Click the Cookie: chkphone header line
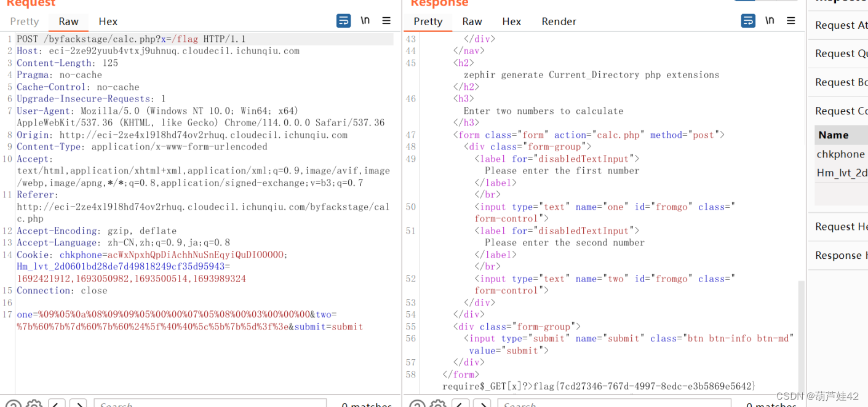Screen dimensions: 868x407 [x=152, y=255]
